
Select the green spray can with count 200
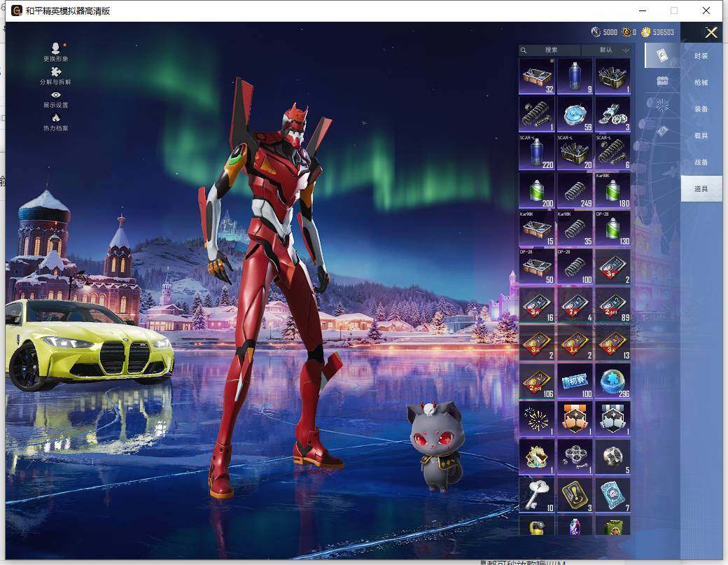537,190
